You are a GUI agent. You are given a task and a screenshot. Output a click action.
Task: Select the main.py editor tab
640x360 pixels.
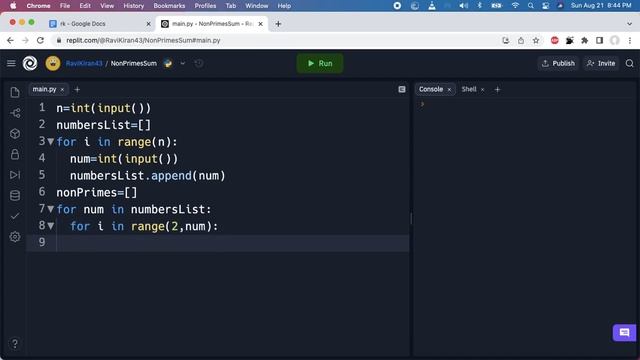[x=44, y=89]
